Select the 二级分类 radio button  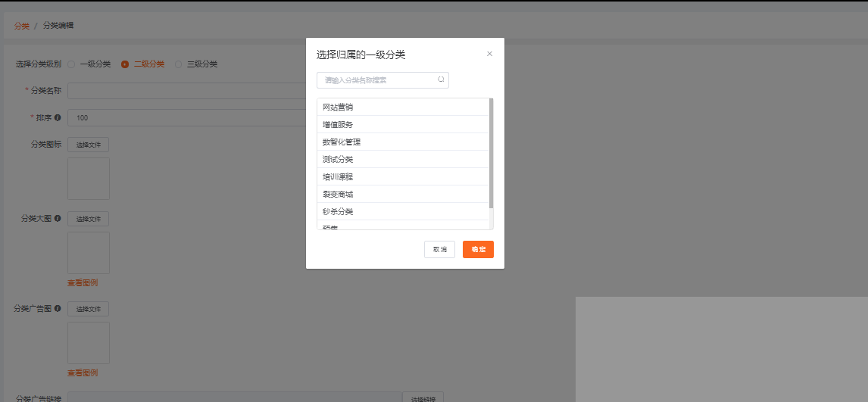125,64
